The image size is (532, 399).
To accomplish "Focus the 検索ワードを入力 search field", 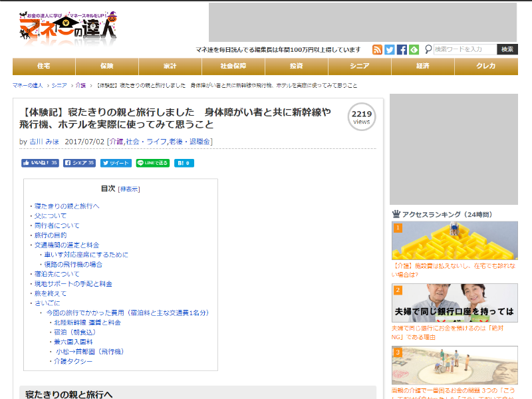I will (465, 49).
